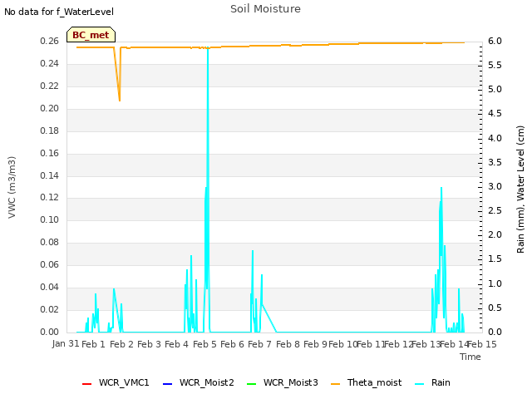Click the VWC (m3/m3) axis title

coord(12,187)
